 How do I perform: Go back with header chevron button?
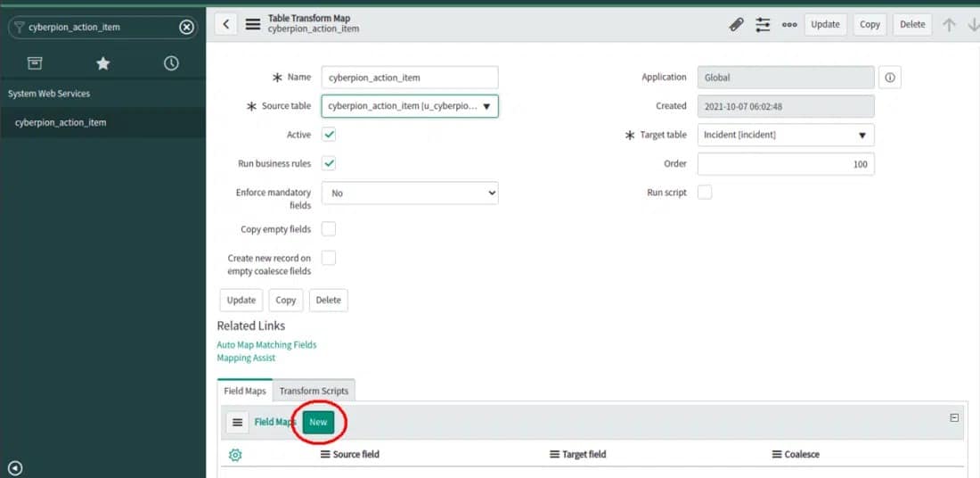pyautogui.click(x=226, y=24)
